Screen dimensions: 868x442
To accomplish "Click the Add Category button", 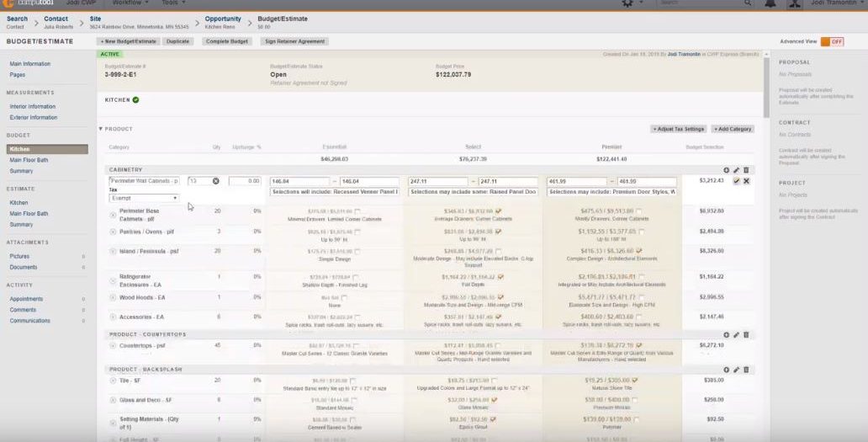I will pyautogui.click(x=733, y=129).
